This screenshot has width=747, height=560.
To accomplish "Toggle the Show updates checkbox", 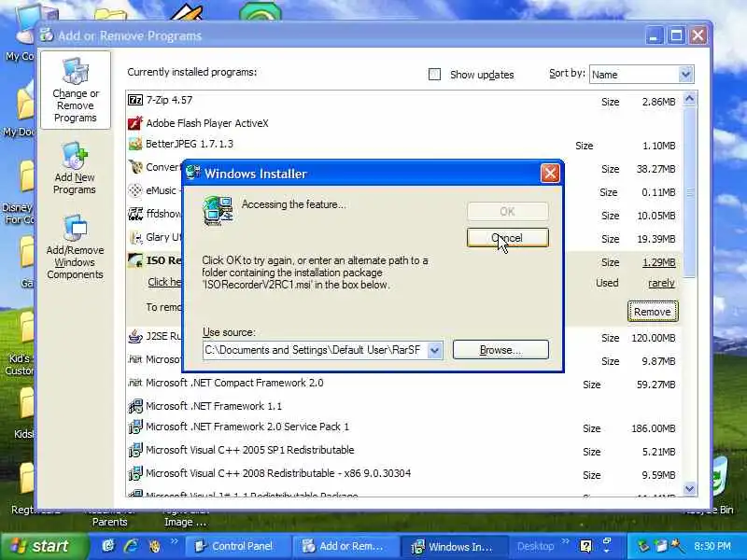I will tap(434, 75).
